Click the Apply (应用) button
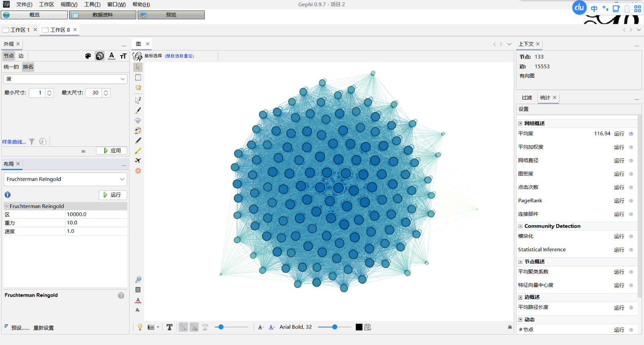The width and height of the screenshot is (644, 345). point(112,150)
